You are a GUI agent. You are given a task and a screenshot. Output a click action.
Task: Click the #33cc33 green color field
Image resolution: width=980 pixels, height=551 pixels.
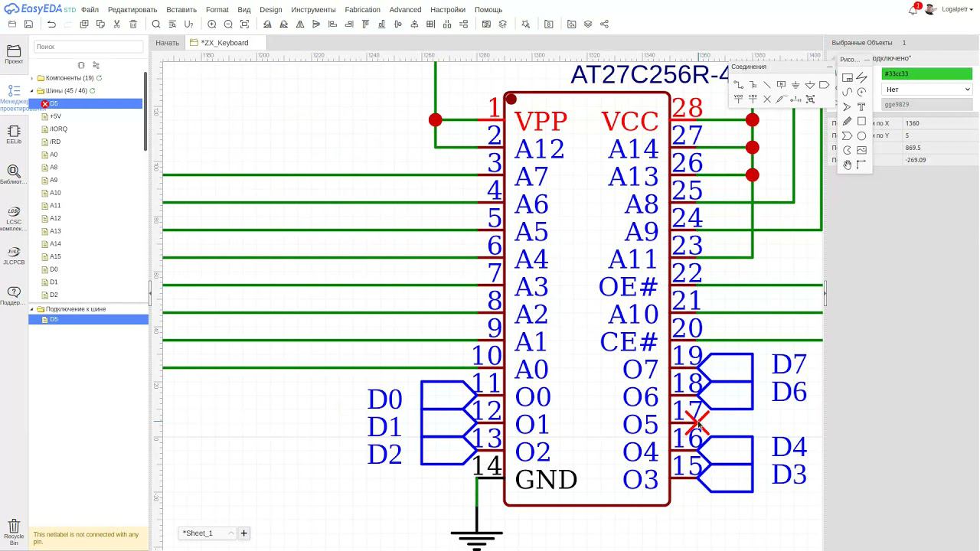[x=926, y=74]
